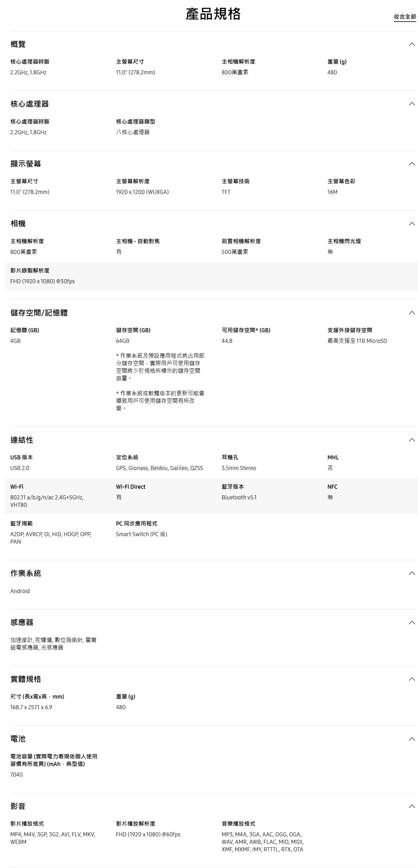The height and width of the screenshot is (868, 418).
Task: Collapse the 相機 section chevron
Action: 411,224
